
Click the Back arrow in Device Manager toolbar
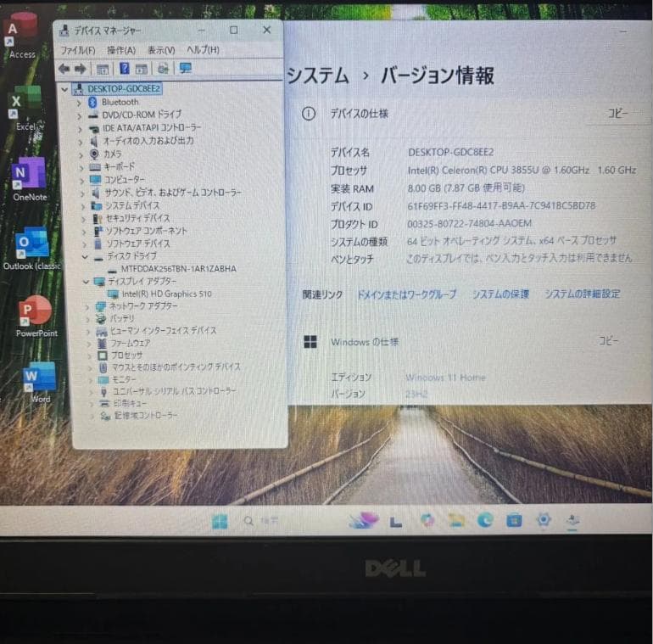(x=64, y=69)
